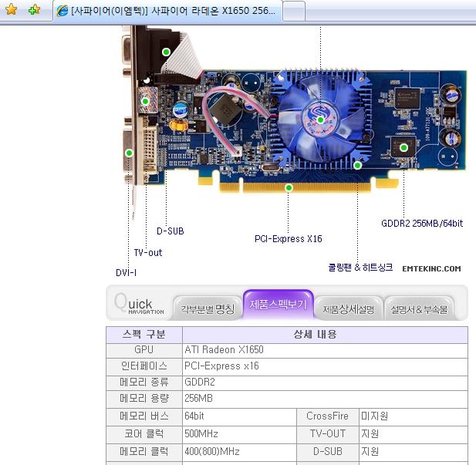The height and width of the screenshot is (465, 476).
Task: Click the 256MB table value
Action: coord(198,398)
